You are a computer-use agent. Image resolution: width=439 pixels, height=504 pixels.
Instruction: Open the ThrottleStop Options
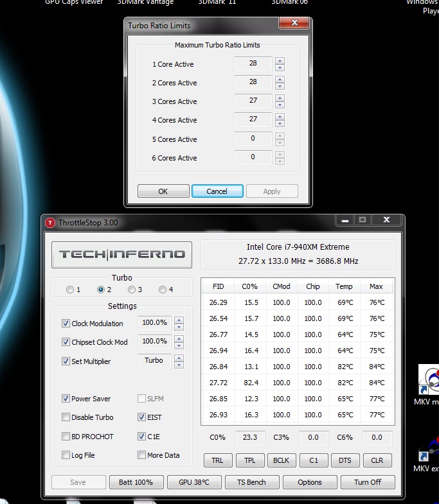[x=310, y=482]
